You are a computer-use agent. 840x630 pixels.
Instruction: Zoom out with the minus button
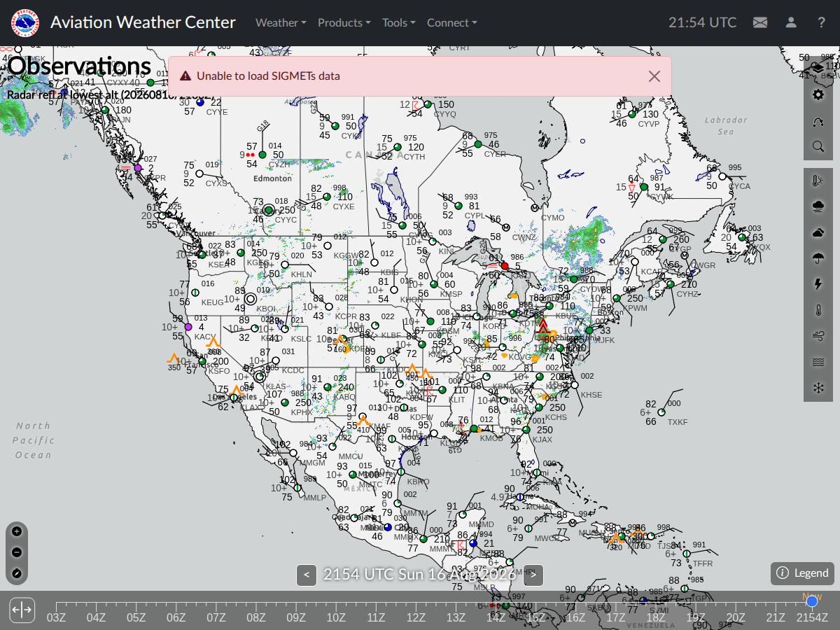pyautogui.click(x=17, y=552)
